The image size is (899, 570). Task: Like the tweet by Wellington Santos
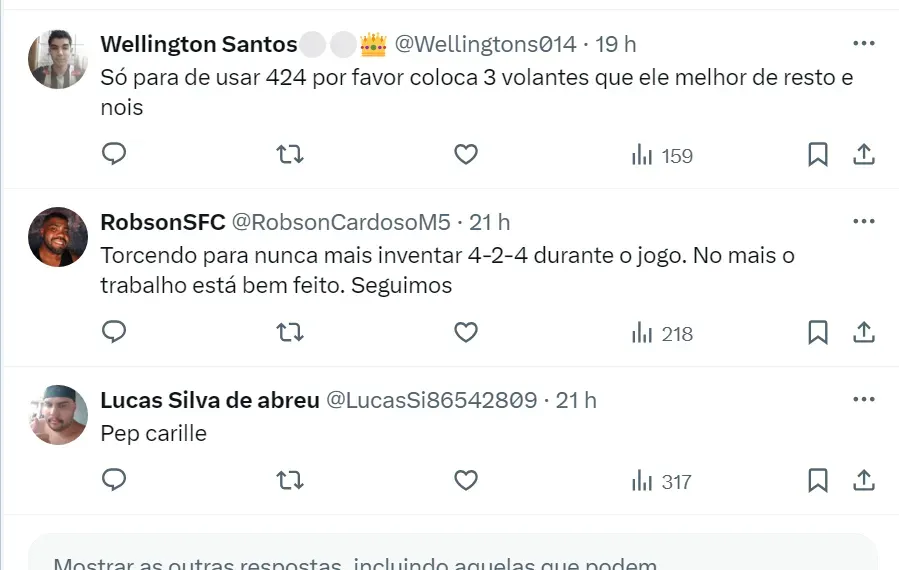[466, 155]
